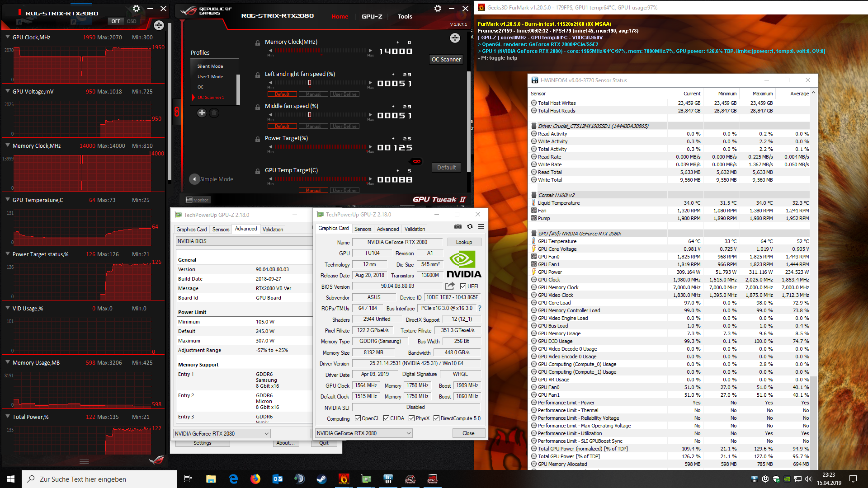Launch the OC Scanner button
This screenshot has width=868, height=488.
pyautogui.click(x=446, y=59)
